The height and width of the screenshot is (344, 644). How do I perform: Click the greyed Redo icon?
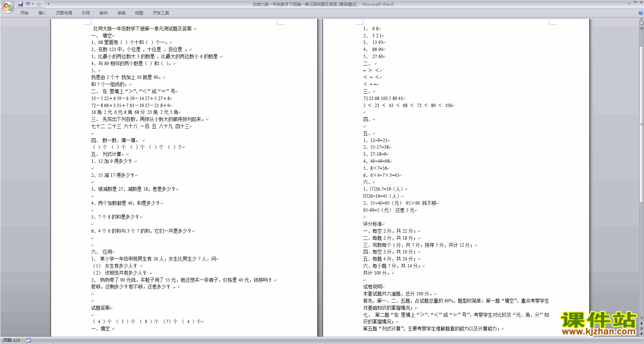coord(39,4)
